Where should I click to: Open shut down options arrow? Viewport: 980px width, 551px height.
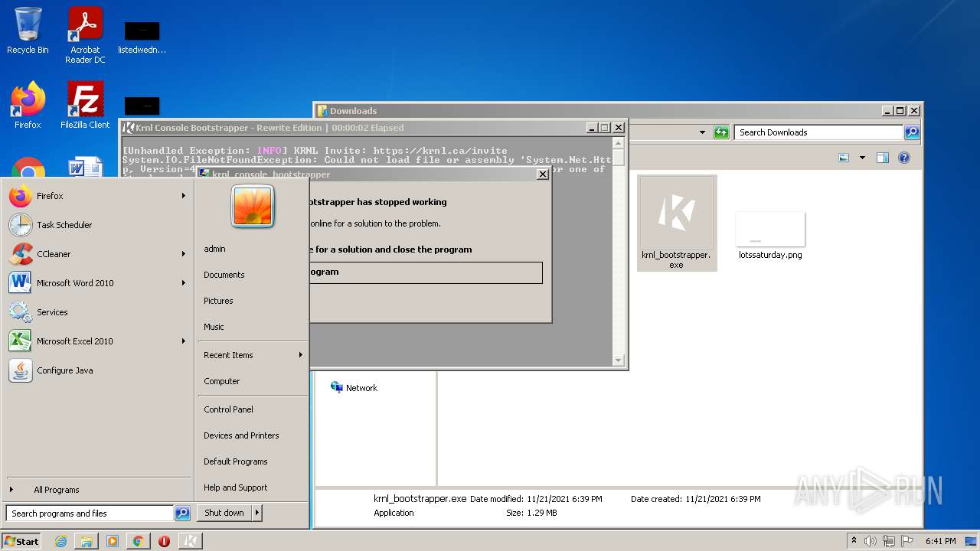[257, 513]
